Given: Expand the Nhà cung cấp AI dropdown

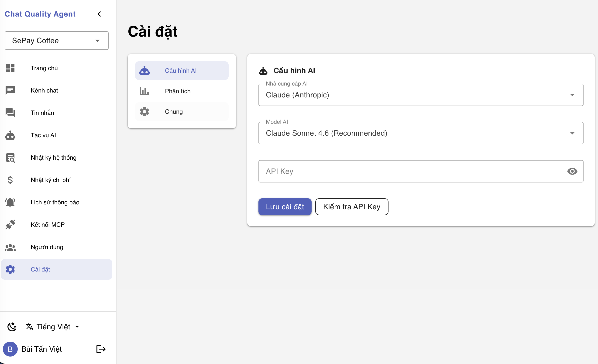Looking at the screenshot, I should coord(421,95).
